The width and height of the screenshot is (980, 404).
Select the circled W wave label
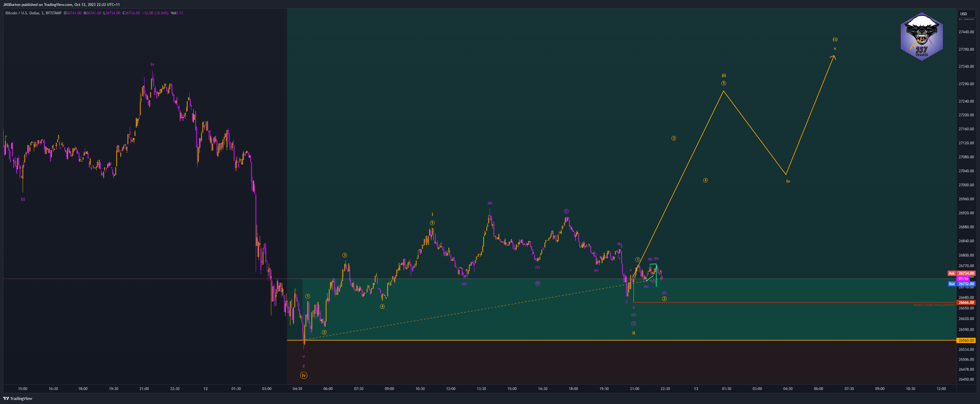point(538,283)
